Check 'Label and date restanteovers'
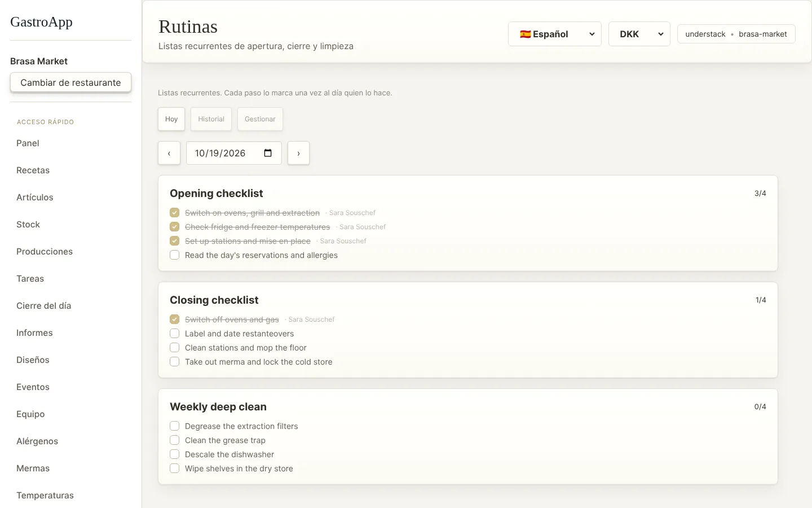 pyautogui.click(x=175, y=334)
